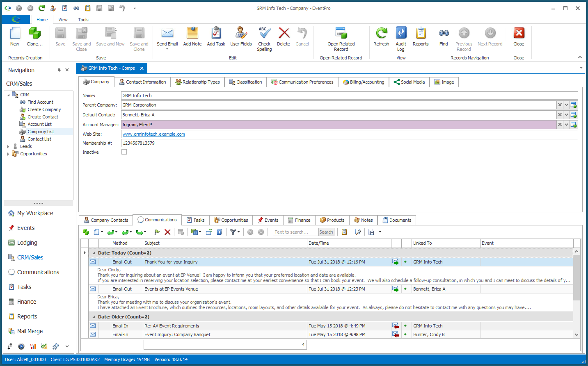This screenshot has height=366, width=588.
Task: Click the Search button in communications toolbar
Action: 326,232
